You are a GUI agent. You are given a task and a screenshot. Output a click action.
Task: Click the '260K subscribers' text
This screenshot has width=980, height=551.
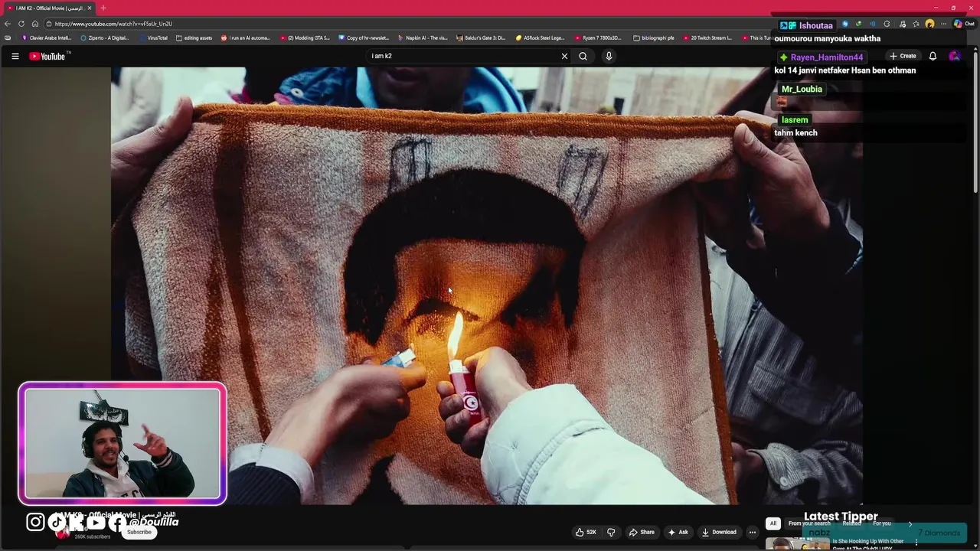[x=93, y=536]
